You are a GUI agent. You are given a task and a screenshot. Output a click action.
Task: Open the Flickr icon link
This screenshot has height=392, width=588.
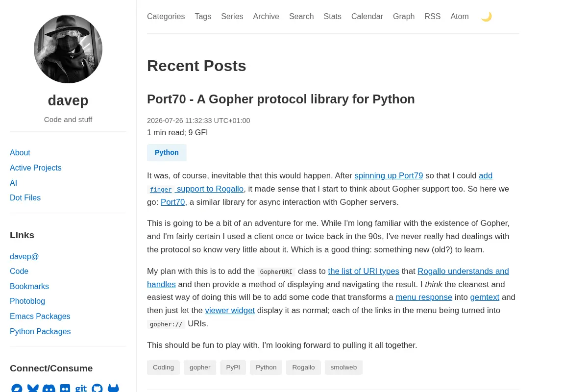tap(65, 389)
